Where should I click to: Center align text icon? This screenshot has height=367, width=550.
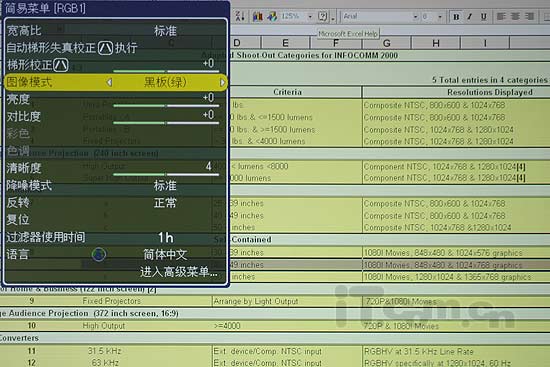point(515,16)
